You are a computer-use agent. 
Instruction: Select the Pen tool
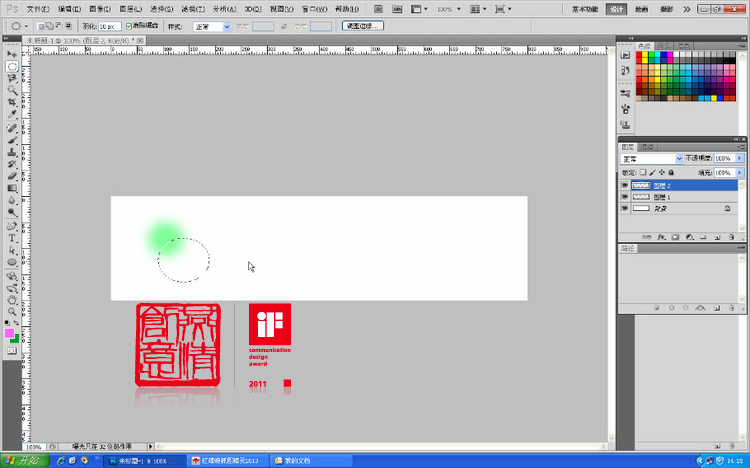[x=12, y=226]
